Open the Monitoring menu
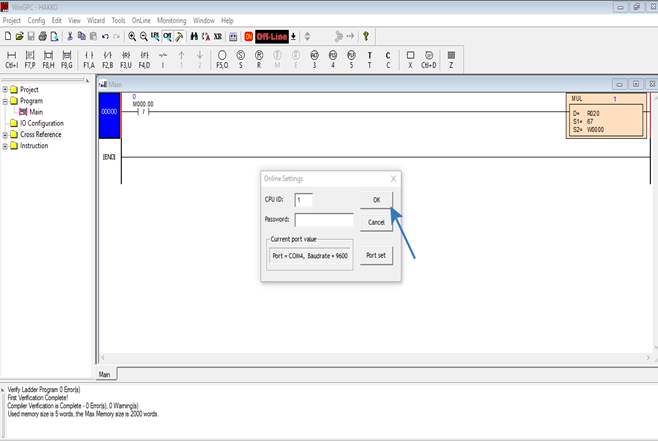 point(171,20)
